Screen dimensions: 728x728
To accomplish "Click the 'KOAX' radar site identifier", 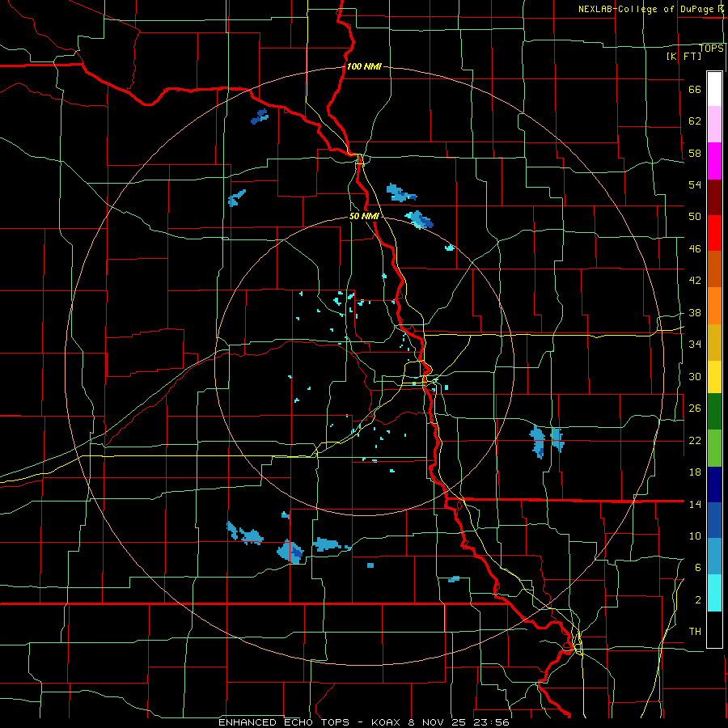I will [x=385, y=722].
